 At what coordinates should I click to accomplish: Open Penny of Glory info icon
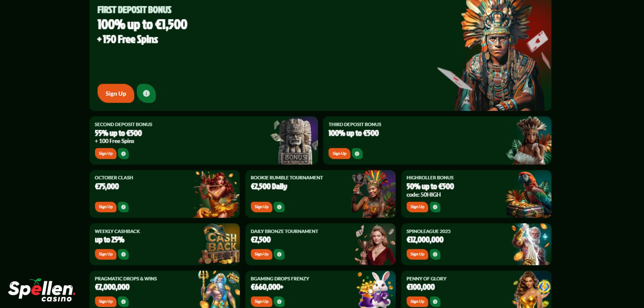435,302
